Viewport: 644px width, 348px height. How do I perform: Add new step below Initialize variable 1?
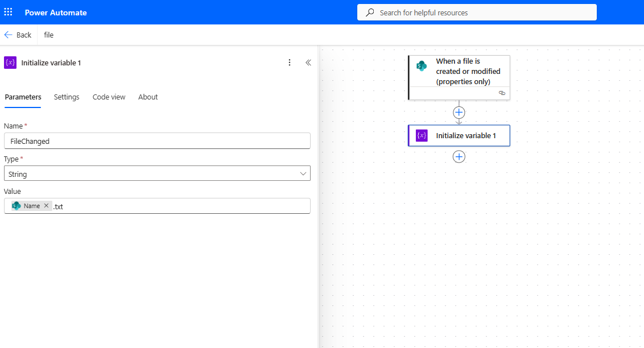click(x=459, y=157)
